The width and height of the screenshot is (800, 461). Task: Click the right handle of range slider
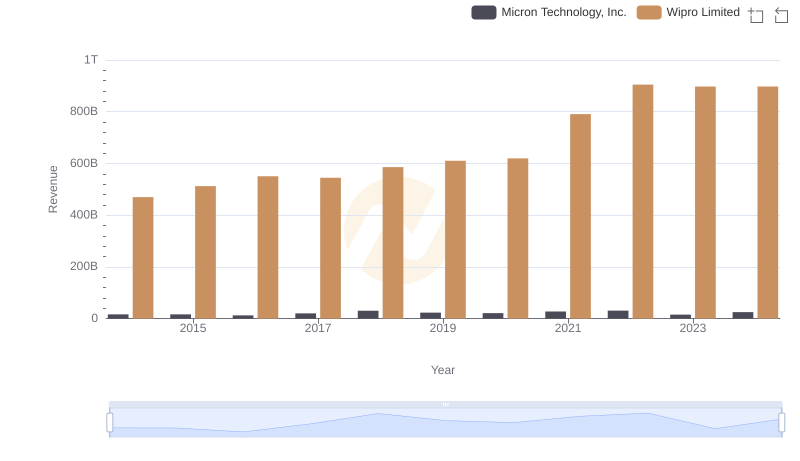pyautogui.click(x=782, y=423)
